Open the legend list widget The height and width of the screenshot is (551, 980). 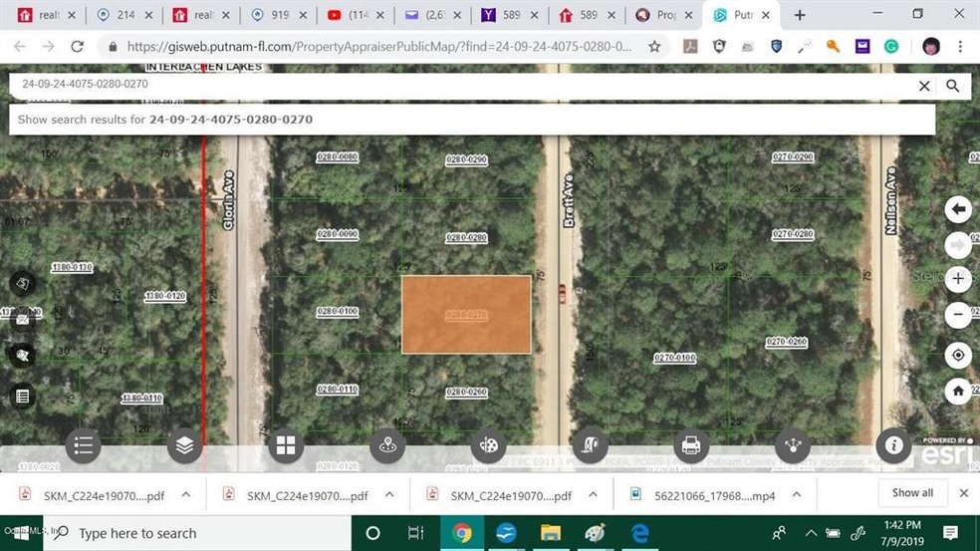(84, 446)
